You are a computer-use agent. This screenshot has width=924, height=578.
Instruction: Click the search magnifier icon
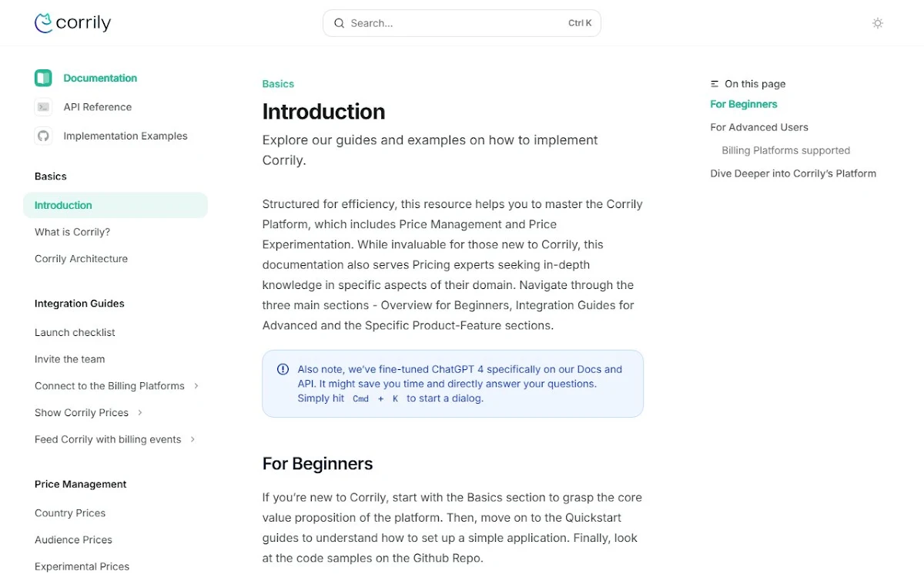tap(339, 23)
